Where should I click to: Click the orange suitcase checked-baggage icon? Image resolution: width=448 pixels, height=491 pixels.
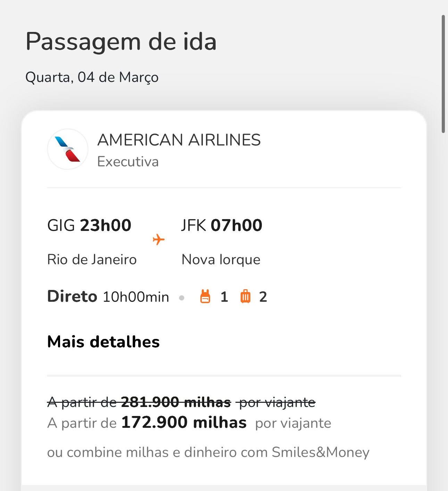[x=246, y=297]
